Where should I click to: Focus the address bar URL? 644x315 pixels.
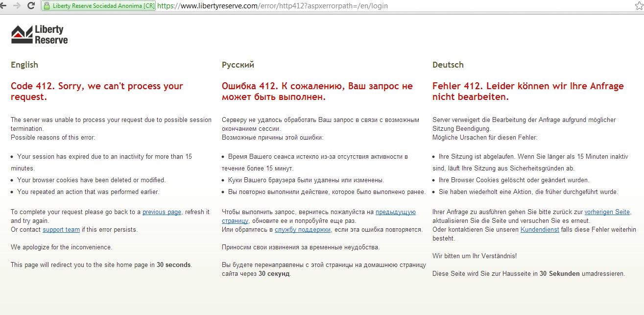pos(274,6)
